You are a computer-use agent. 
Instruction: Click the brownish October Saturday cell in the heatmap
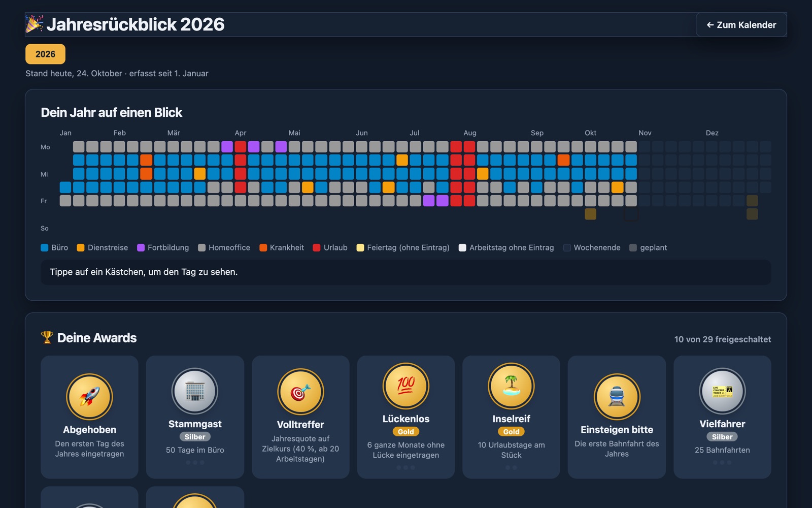click(x=590, y=214)
